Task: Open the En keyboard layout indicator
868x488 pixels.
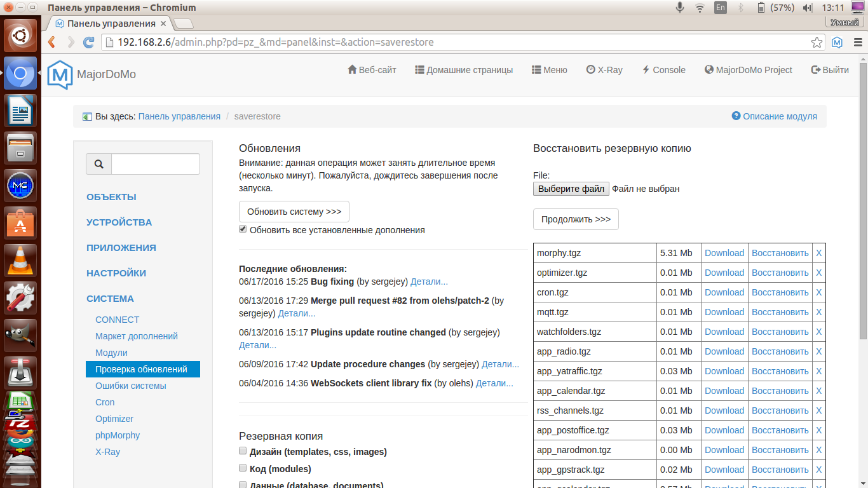Action: tap(720, 8)
